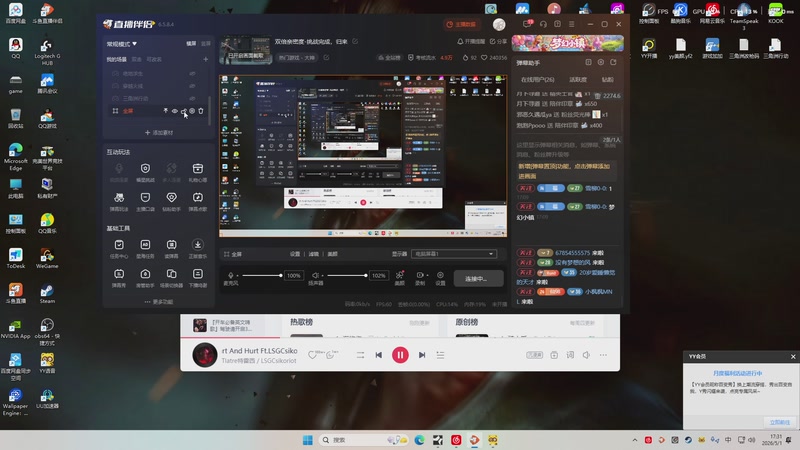Adjust the speaker volume slider handle

366,276
